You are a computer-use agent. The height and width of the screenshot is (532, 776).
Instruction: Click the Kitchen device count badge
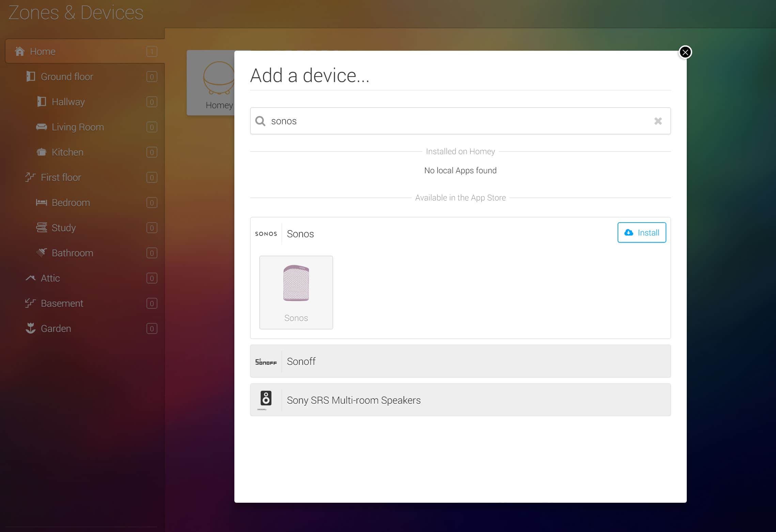pos(152,152)
